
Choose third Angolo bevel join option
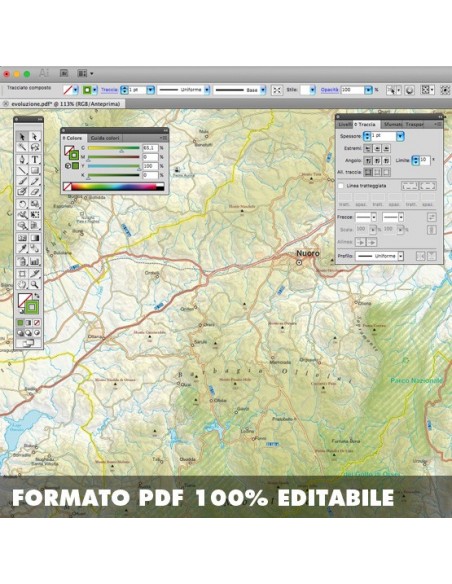pyautogui.click(x=386, y=160)
